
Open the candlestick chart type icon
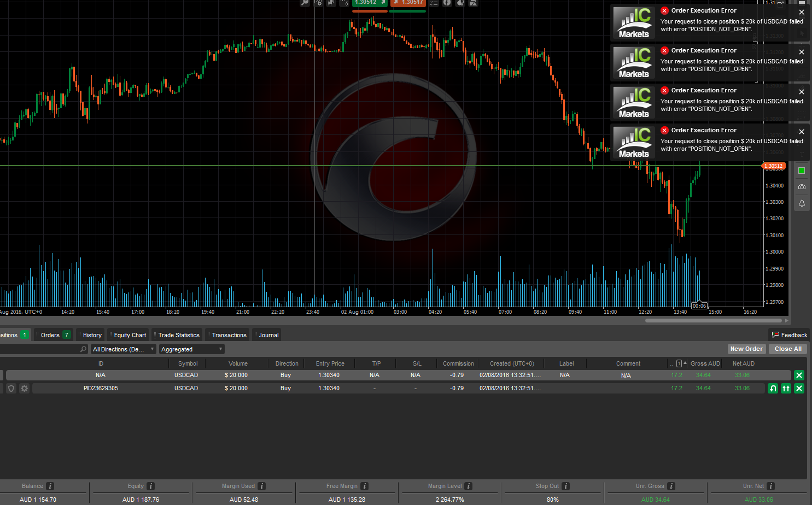pyautogui.click(x=331, y=3)
